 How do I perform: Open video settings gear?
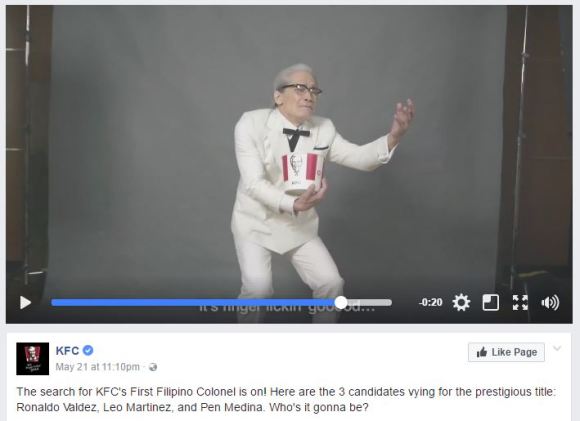coord(461,303)
